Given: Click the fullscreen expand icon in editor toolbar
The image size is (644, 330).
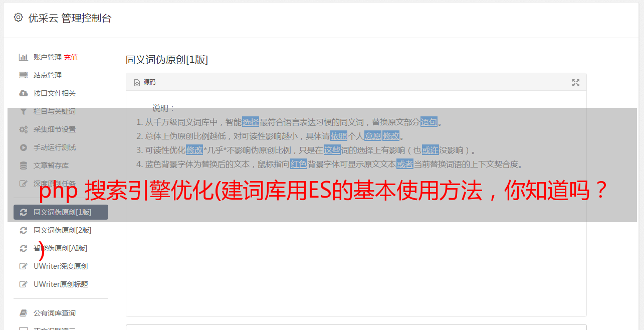Looking at the screenshot, I should pyautogui.click(x=576, y=83).
